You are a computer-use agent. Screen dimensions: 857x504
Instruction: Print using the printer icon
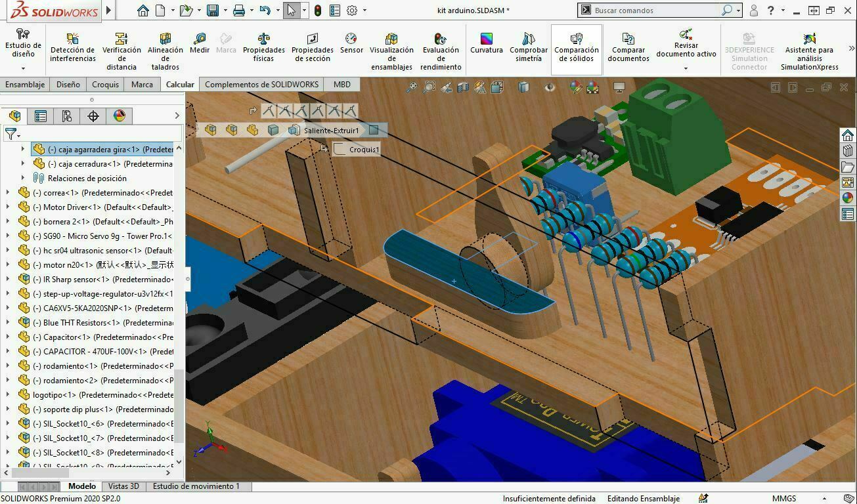click(x=239, y=10)
